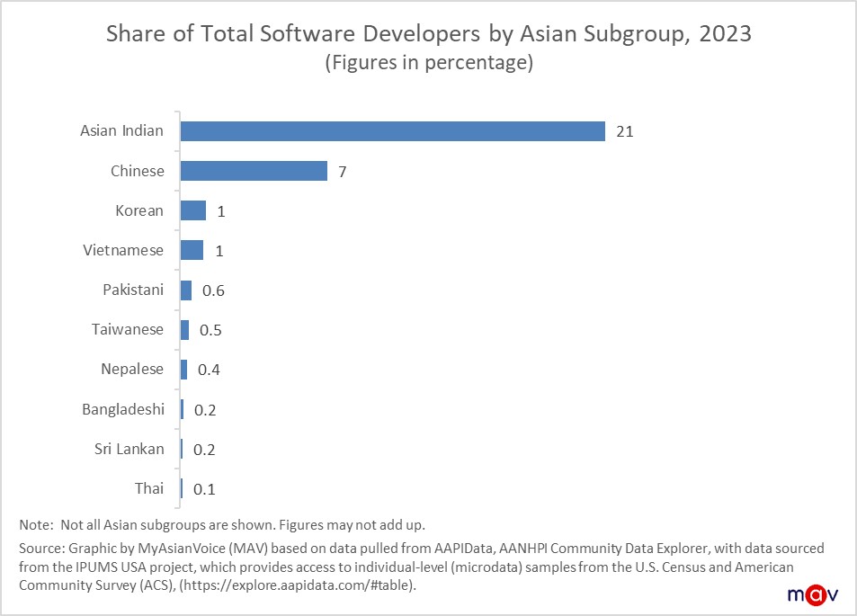Click the 0.6 data label
857x616 pixels.
pyautogui.click(x=209, y=290)
